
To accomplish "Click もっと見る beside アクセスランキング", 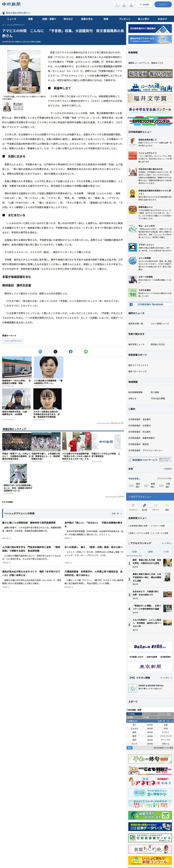I will [167, 543].
